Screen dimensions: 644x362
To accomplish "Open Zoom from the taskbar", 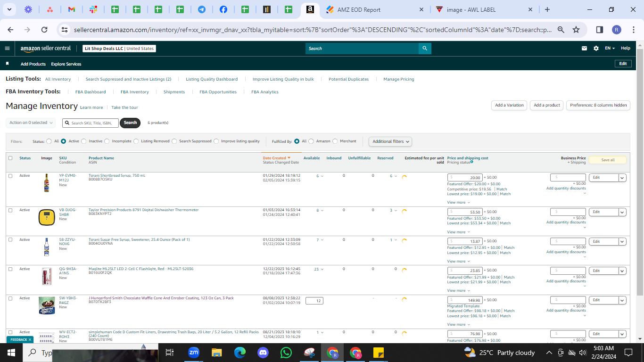I will point(194,352).
